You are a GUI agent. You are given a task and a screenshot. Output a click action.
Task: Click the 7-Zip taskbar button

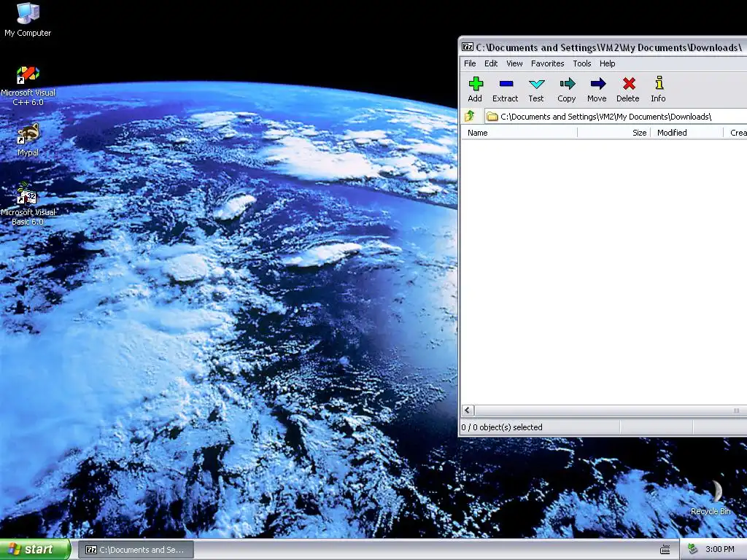pyautogui.click(x=136, y=550)
